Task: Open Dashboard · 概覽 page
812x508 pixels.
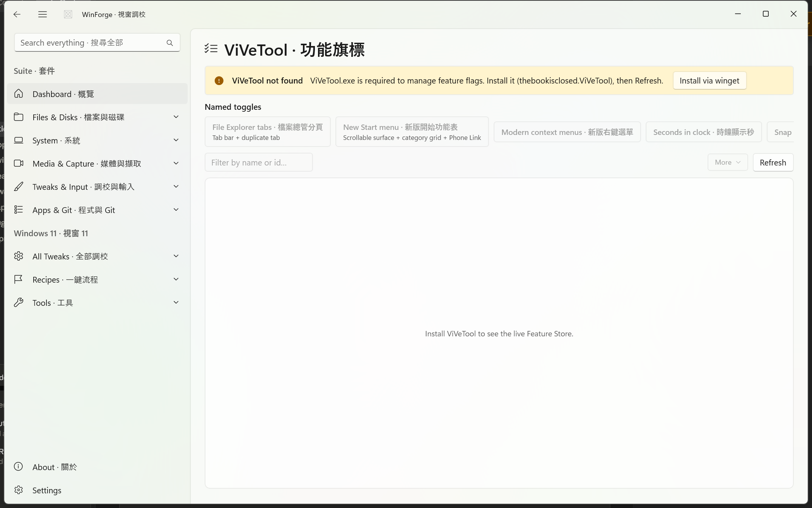Action: click(97, 94)
